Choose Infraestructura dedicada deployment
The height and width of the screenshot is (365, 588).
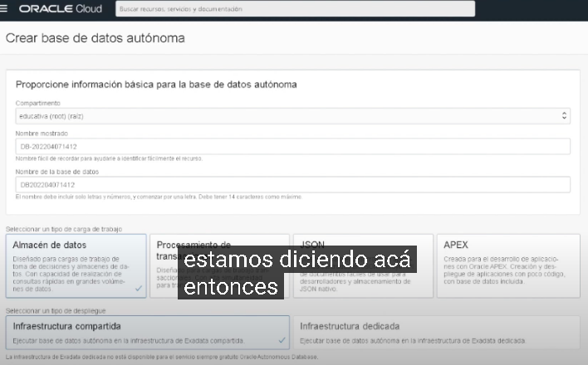(x=437, y=333)
